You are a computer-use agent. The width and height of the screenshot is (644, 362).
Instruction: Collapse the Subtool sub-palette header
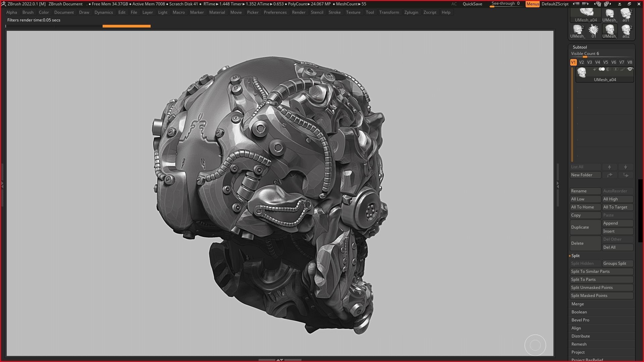tap(580, 47)
